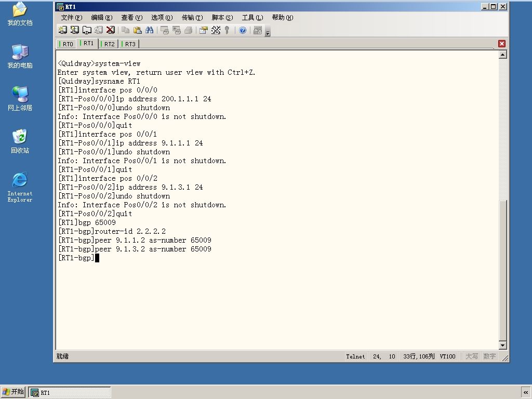The image size is (532, 399).
Task: Click the Paste clipboard icon
Action: [137, 30]
